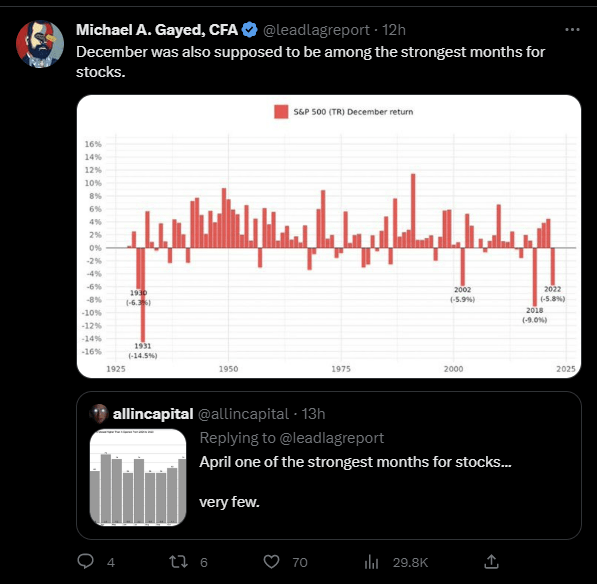This screenshot has width=597, height=584.
Task: Click the 12h tweet timestamp
Action: tap(394, 30)
